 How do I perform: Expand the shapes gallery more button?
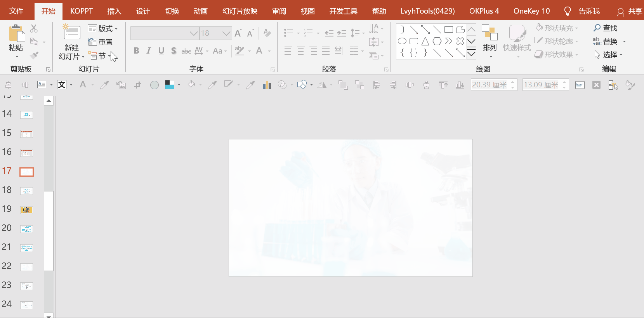471,54
